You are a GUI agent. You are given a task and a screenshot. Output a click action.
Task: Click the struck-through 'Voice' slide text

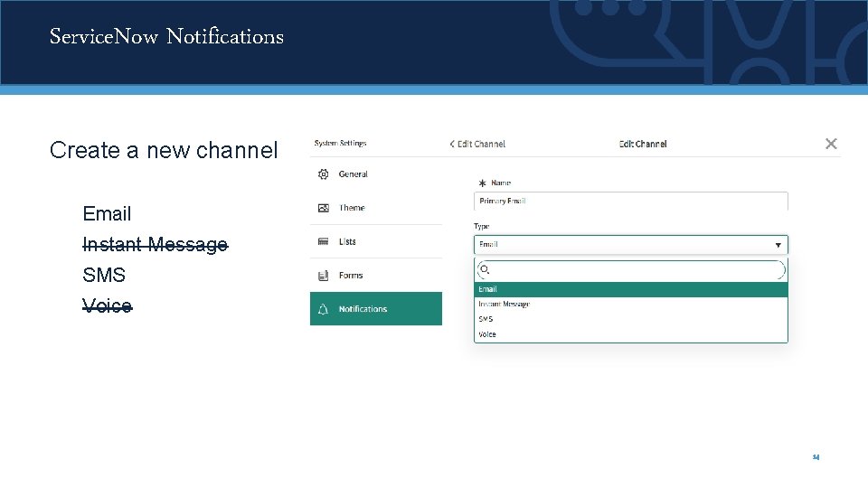coord(108,305)
